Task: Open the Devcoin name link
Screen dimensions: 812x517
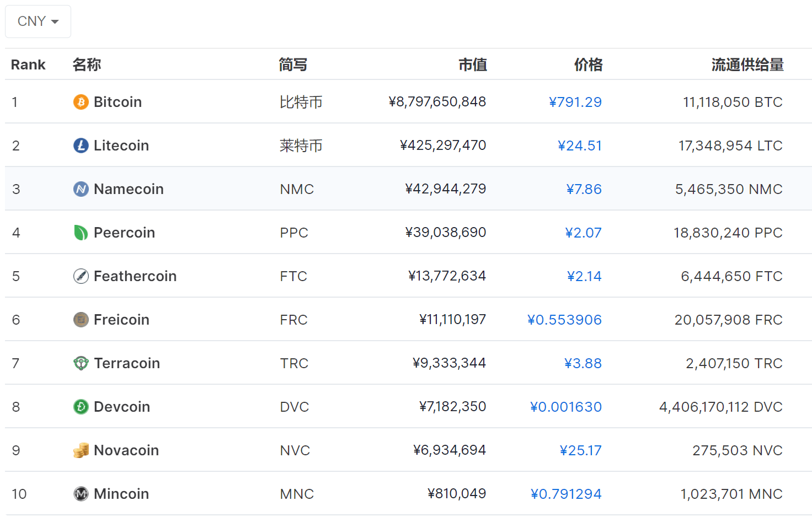Action: pyautogui.click(x=122, y=407)
